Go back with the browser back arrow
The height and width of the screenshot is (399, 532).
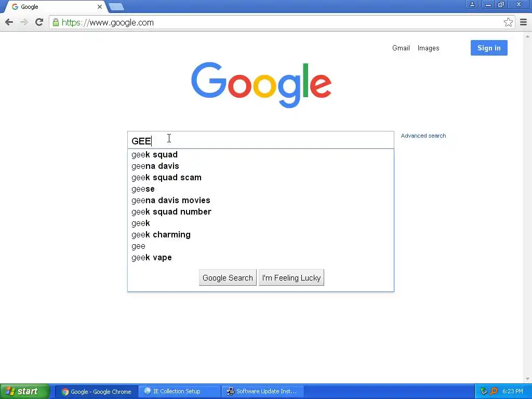[9, 22]
